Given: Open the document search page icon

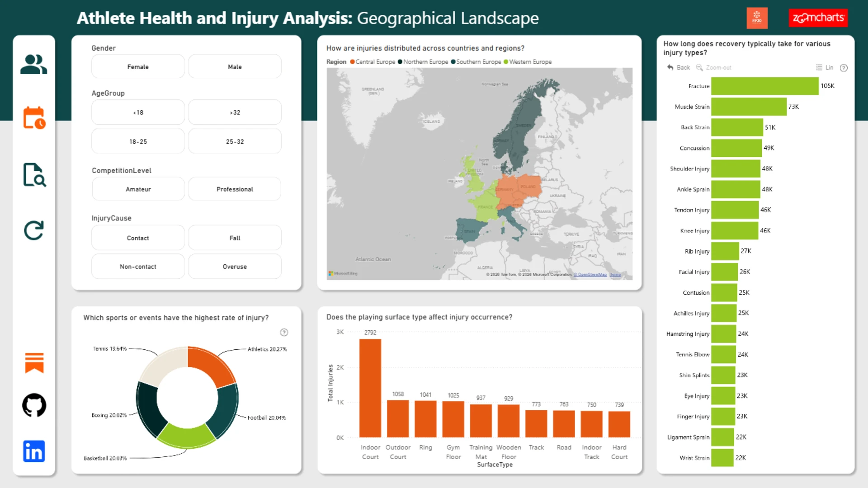Looking at the screenshot, I should point(34,175).
